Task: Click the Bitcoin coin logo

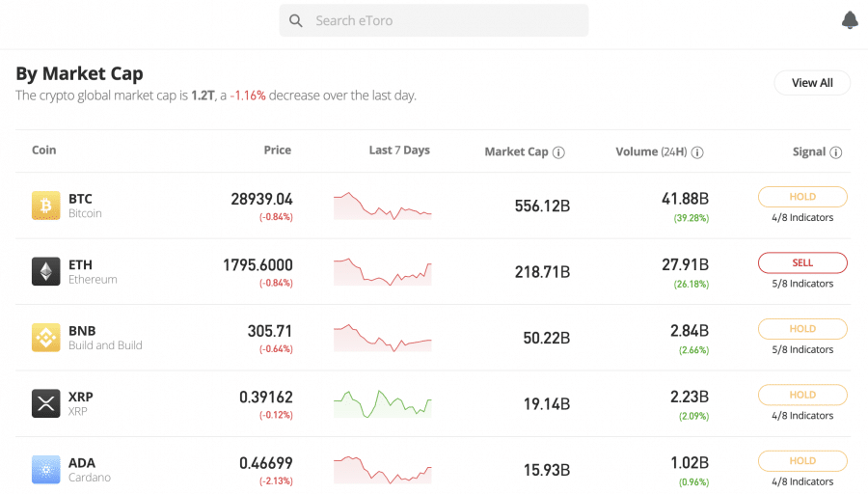Action: (x=46, y=206)
